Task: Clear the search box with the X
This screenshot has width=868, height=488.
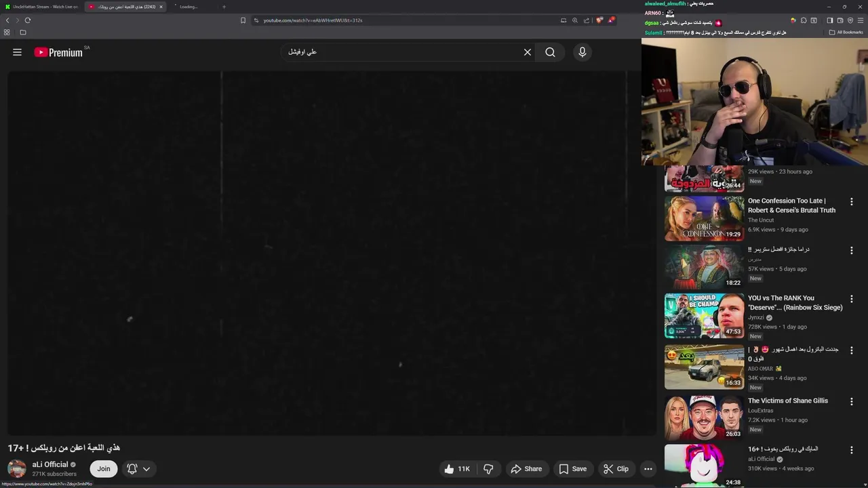Action: (x=528, y=52)
